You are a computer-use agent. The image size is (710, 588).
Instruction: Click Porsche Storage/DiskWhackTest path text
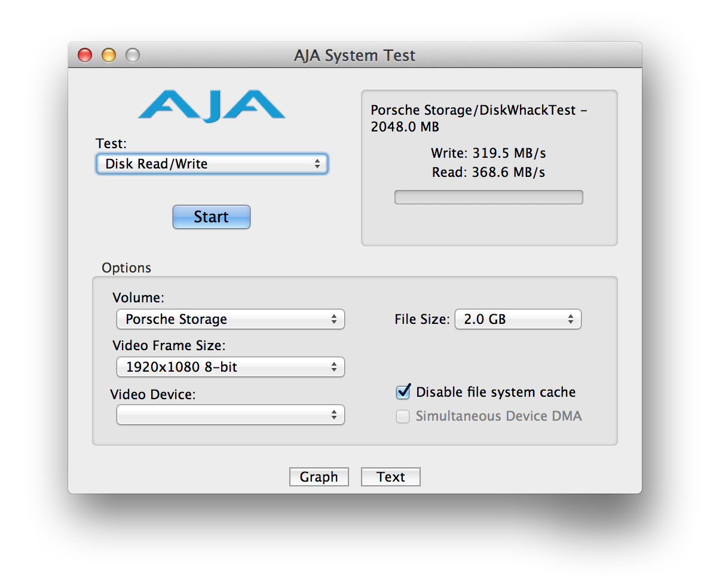(x=479, y=118)
